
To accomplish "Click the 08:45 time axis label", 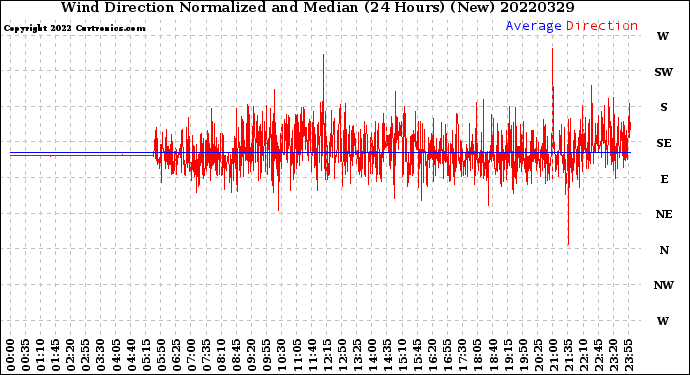I will (x=236, y=356).
